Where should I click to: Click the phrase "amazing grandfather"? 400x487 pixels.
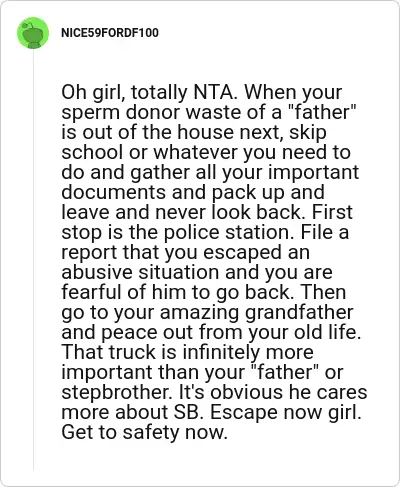[x=256, y=312]
